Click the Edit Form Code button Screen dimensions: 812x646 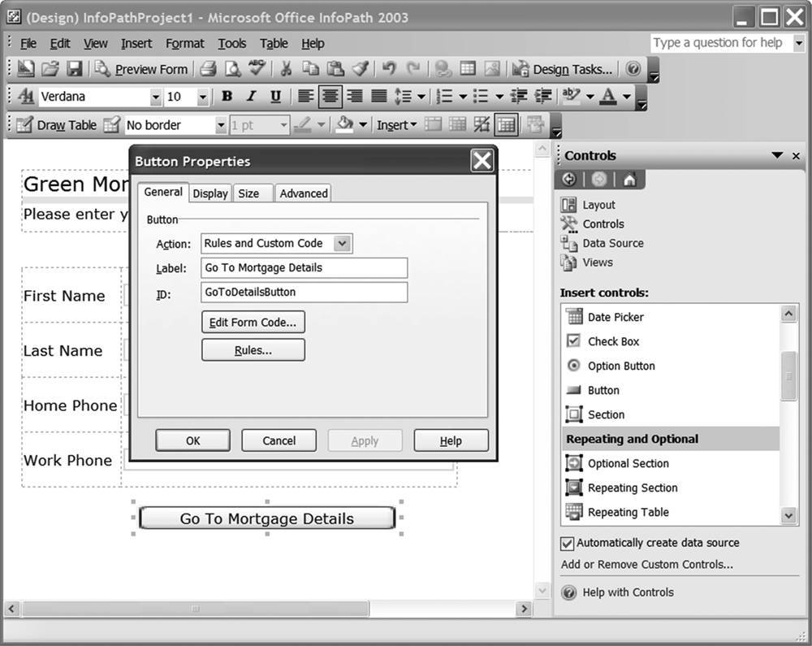coord(253,323)
